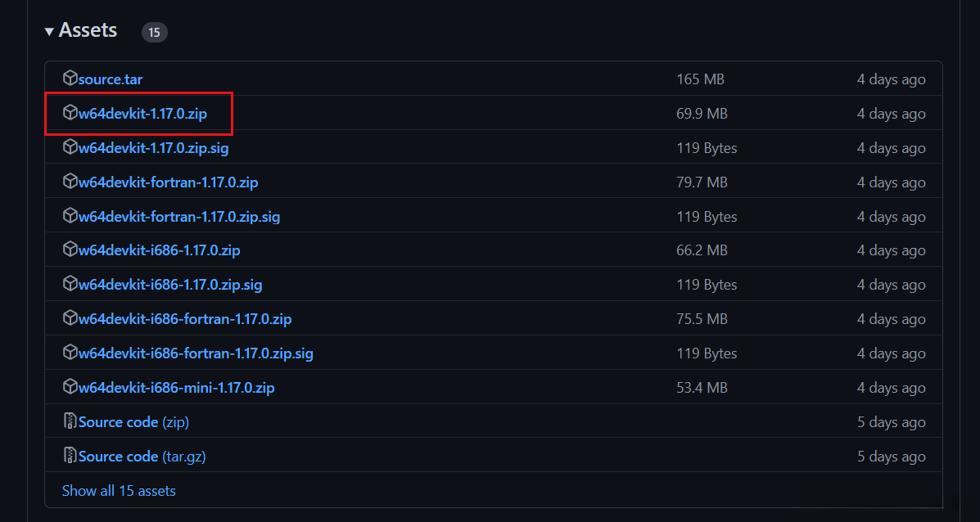Open w64devkit-1.17.0.zip.sig signature link
This screenshot has width=980, height=522.
coord(153,148)
